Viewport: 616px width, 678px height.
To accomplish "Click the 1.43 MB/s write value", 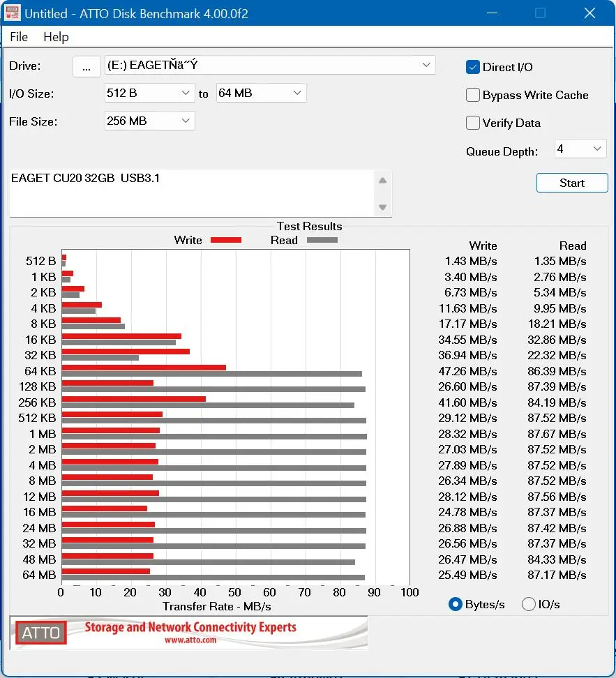I will [x=471, y=261].
